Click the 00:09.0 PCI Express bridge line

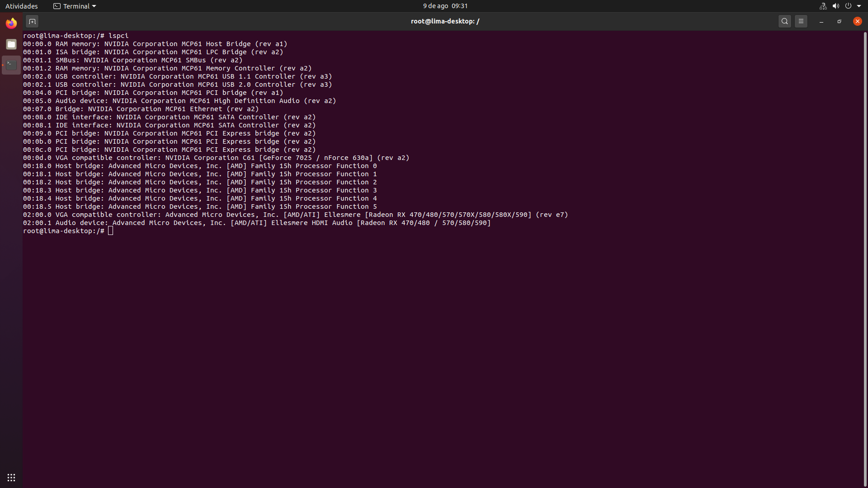point(170,133)
